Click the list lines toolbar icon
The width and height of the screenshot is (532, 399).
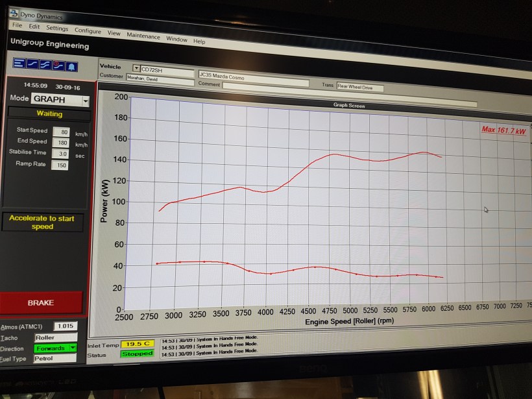click(18, 64)
